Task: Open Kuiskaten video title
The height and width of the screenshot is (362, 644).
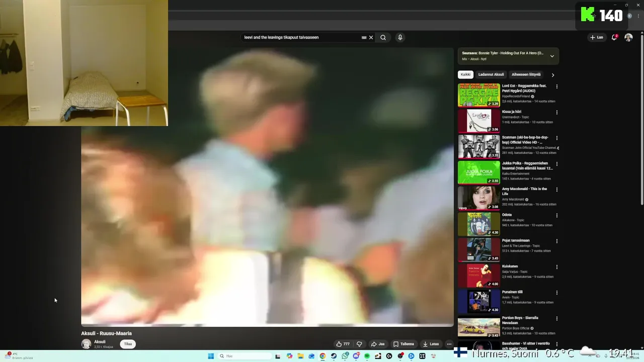Action: pyautogui.click(x=510, y=266)
